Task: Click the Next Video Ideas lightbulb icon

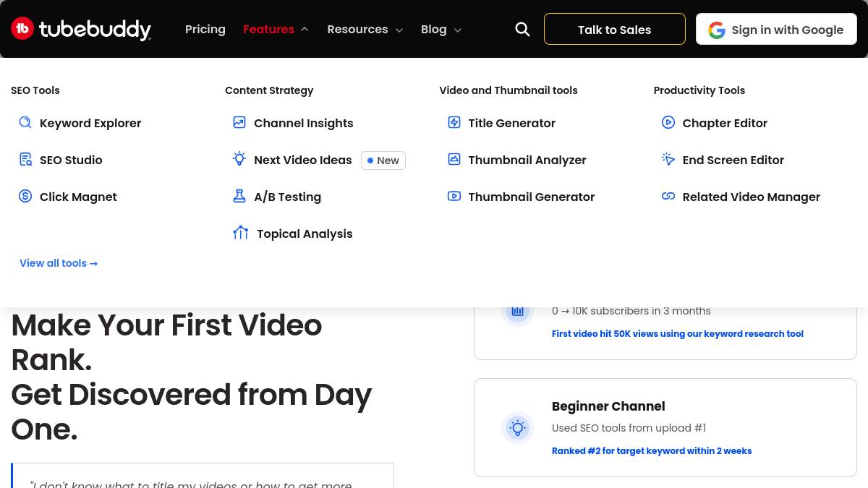Action: coord(239,159)
